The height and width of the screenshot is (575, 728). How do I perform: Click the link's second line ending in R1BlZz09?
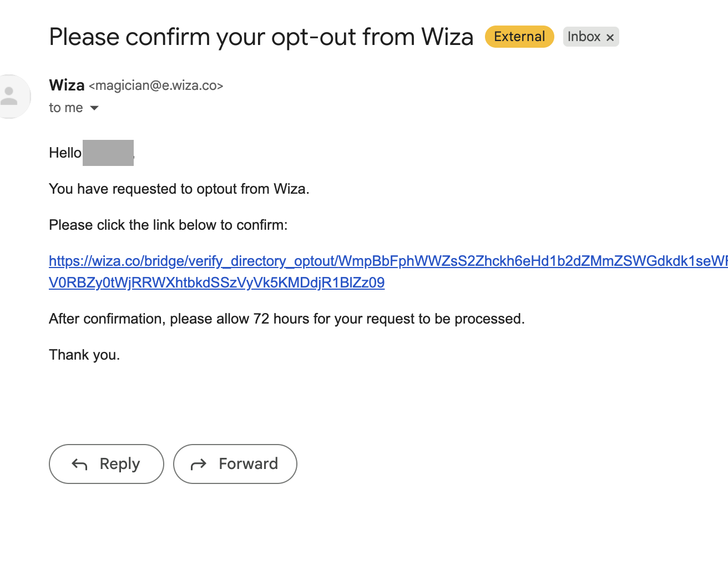point(216,283)
